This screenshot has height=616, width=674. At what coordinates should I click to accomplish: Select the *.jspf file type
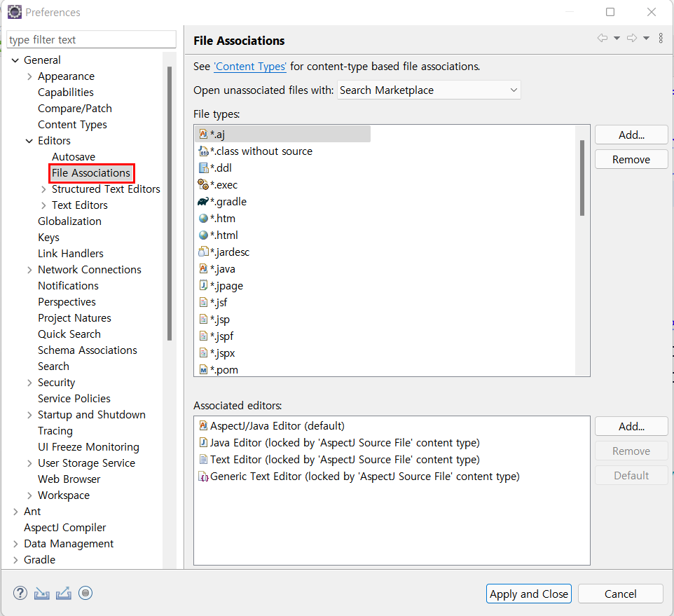[216, 336]
